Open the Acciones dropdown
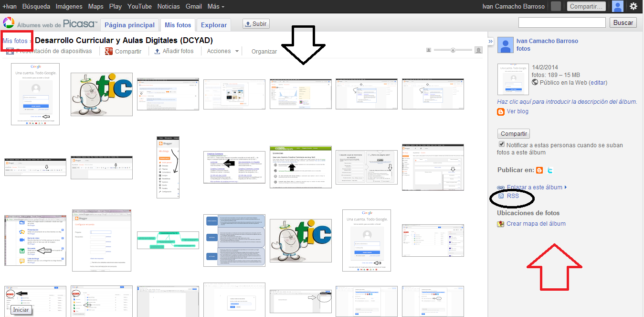The width and height of the screenshot is (644, 317). point(223,51)
